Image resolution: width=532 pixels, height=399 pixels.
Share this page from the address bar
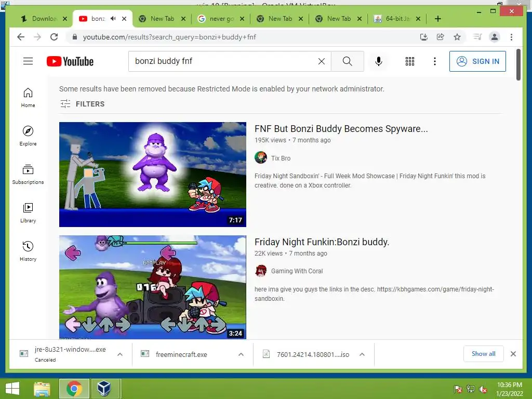tap(441, 37)
